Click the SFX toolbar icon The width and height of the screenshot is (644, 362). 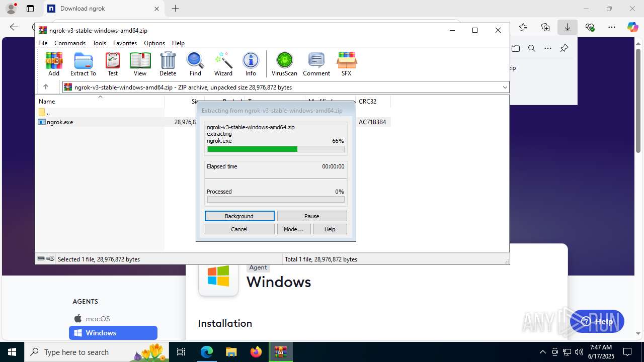346,64
